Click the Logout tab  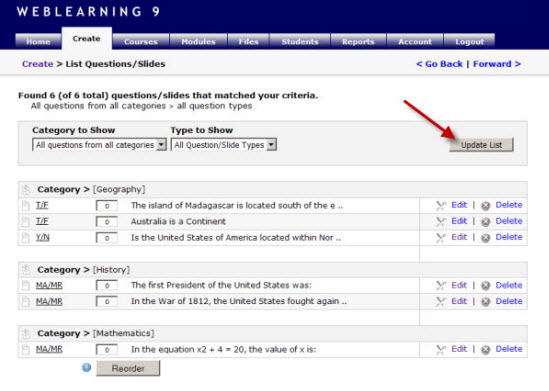(469, 41)
